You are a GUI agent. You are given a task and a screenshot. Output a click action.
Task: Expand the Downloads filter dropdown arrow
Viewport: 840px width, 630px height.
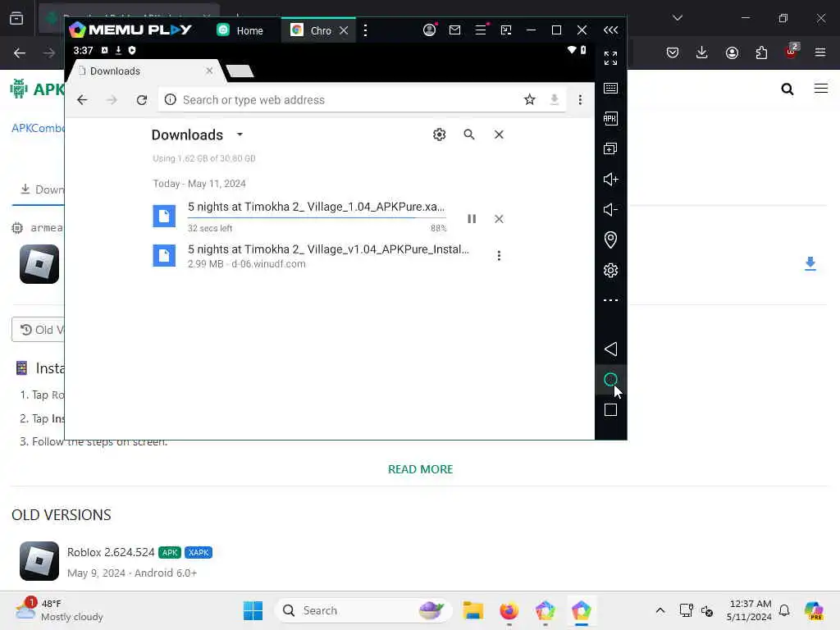click(x=240, y=135)
